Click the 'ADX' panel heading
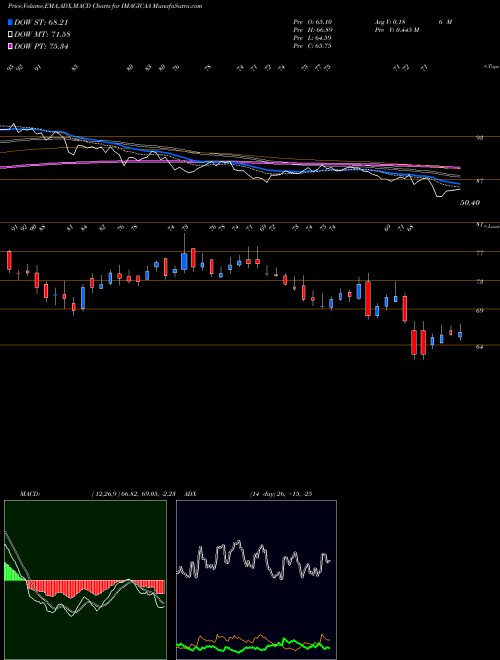Viewport: 500px width, 660px height. [190, 493]
